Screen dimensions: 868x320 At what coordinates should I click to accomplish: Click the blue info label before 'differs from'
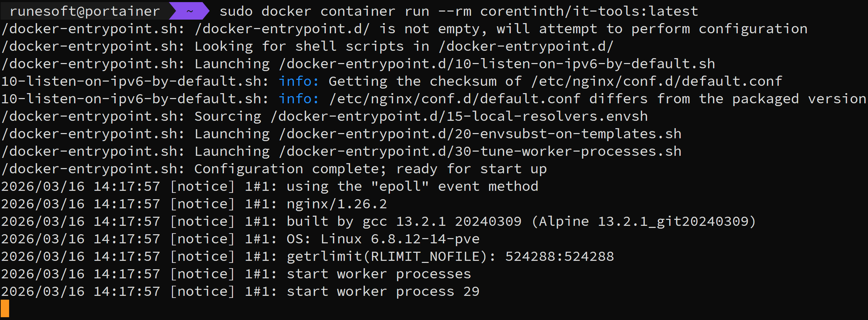click(x=298, y=99)
